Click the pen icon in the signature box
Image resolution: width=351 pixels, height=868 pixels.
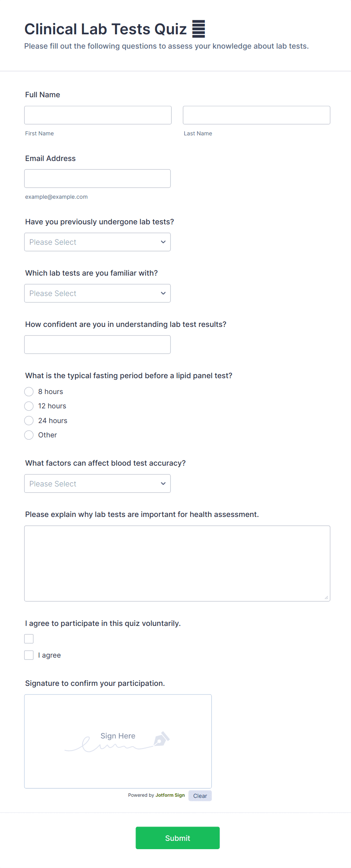162,739
